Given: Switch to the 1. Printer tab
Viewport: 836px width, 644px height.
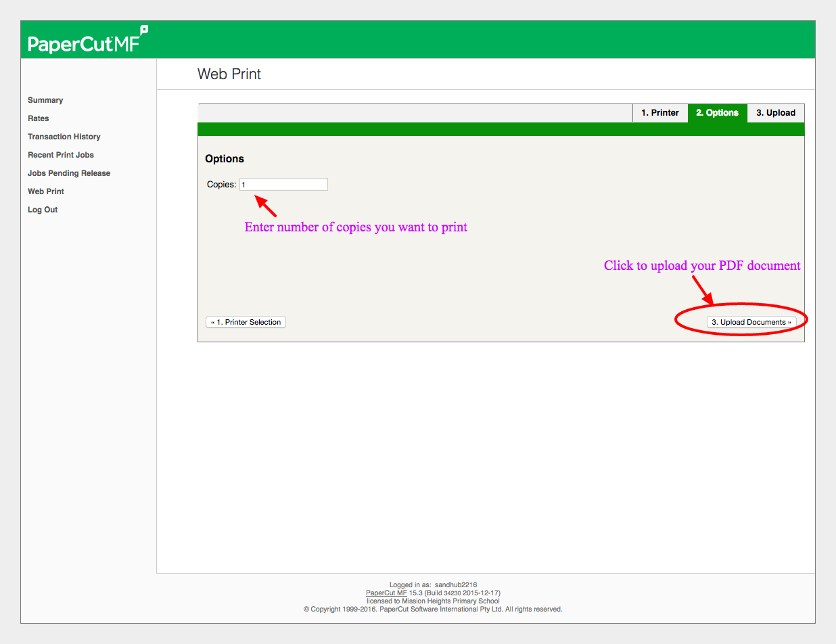Looking at the screenshot, I should (x=659, y=113).
